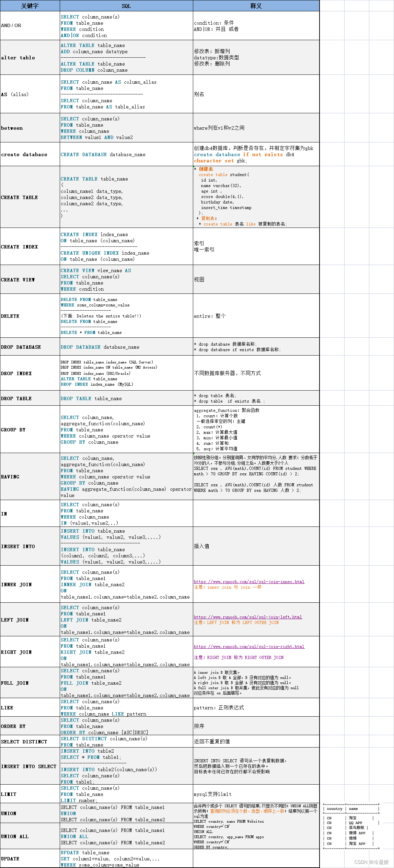This screenshot has height=868, width=394.
Task: Select the 释义 header cell
Action: [x=256, y=6]
